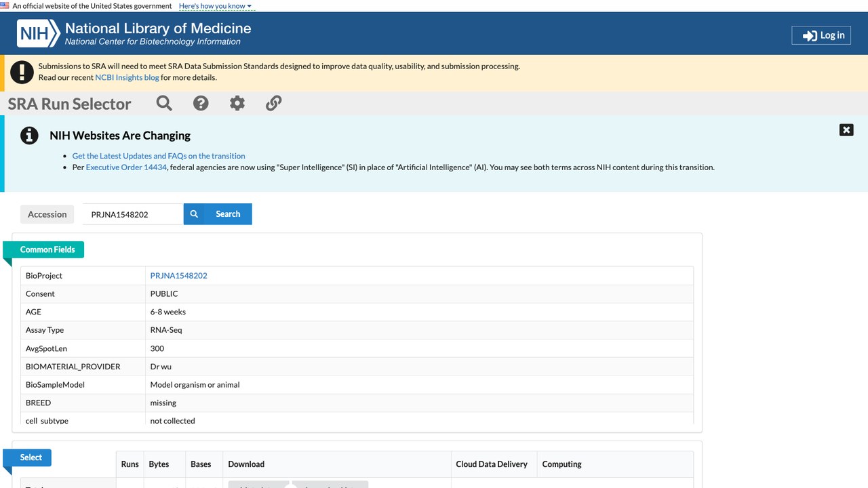This screenshot has height=488, width=868.
Task: Open the PRJNA1548202 BioProject link
Action: coord(179,276)
